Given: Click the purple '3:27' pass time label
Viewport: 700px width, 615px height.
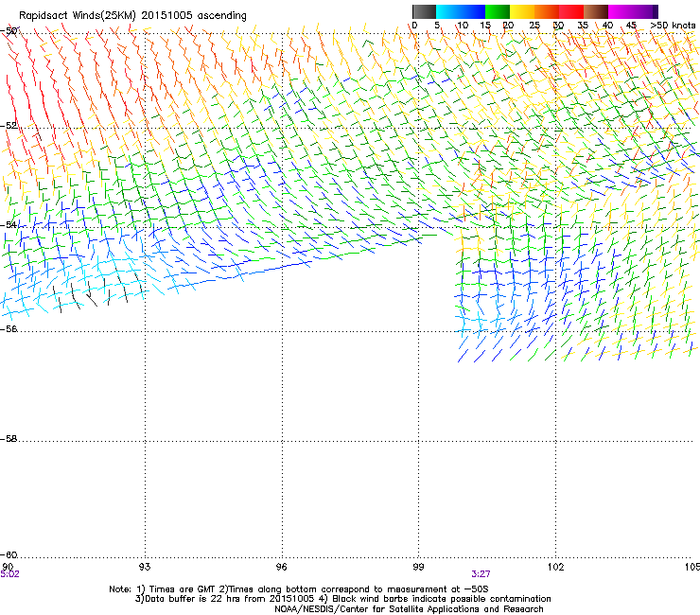Looking at the screenshot, I should [x=481, y=574].
